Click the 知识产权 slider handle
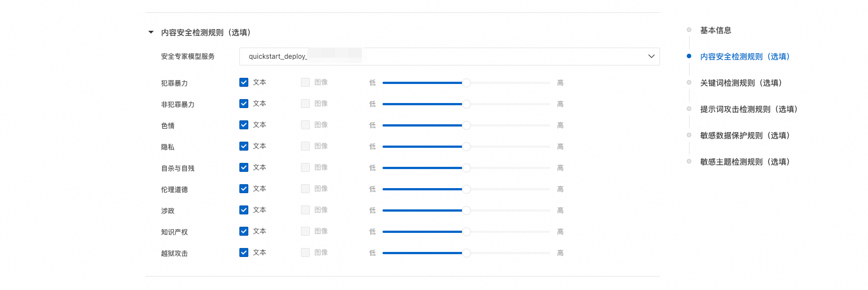The height and width of the screenshot is (290, 868). 466,232
